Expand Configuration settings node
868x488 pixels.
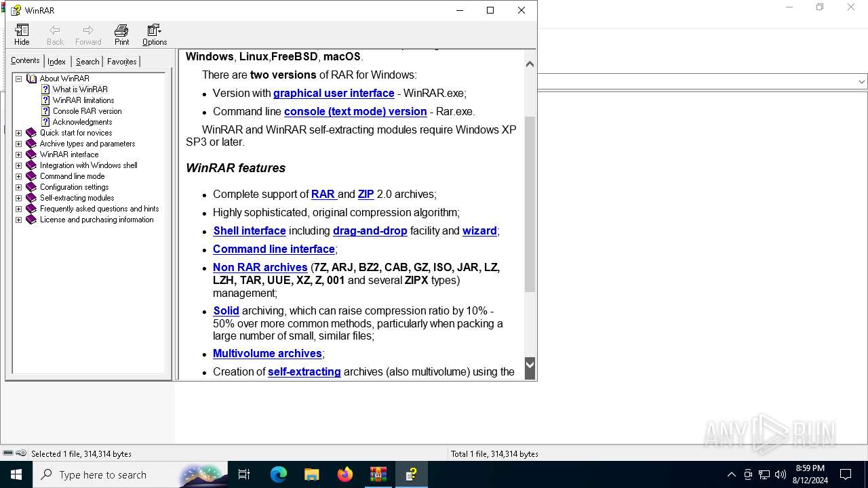point(19,187)
